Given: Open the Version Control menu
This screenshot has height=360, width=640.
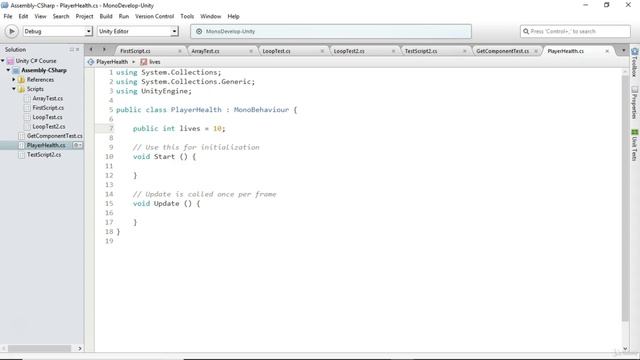Looking at the screenshot, I should click(154, 16).
